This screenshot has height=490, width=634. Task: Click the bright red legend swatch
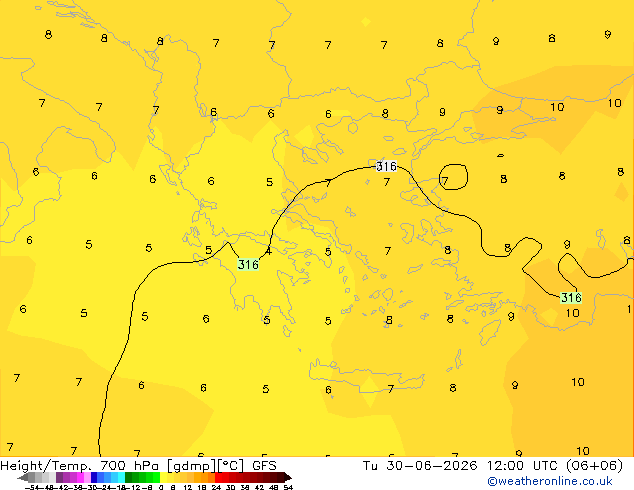(219, 478)
